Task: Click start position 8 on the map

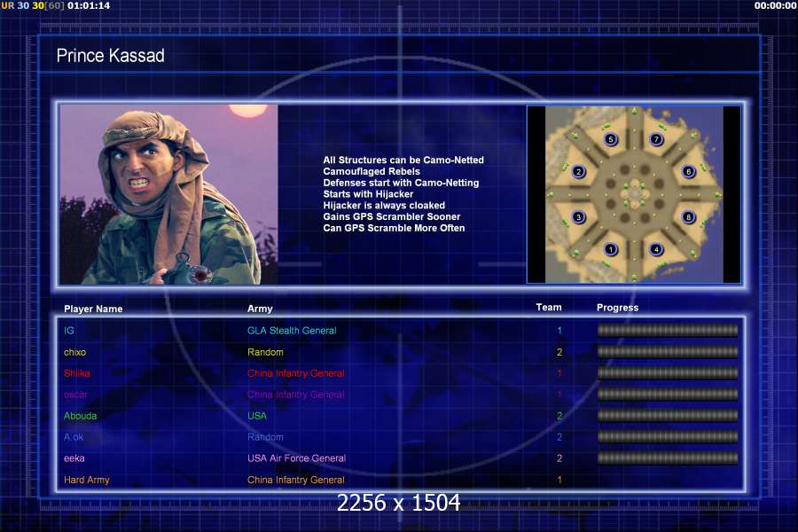Action: [689, 217]
